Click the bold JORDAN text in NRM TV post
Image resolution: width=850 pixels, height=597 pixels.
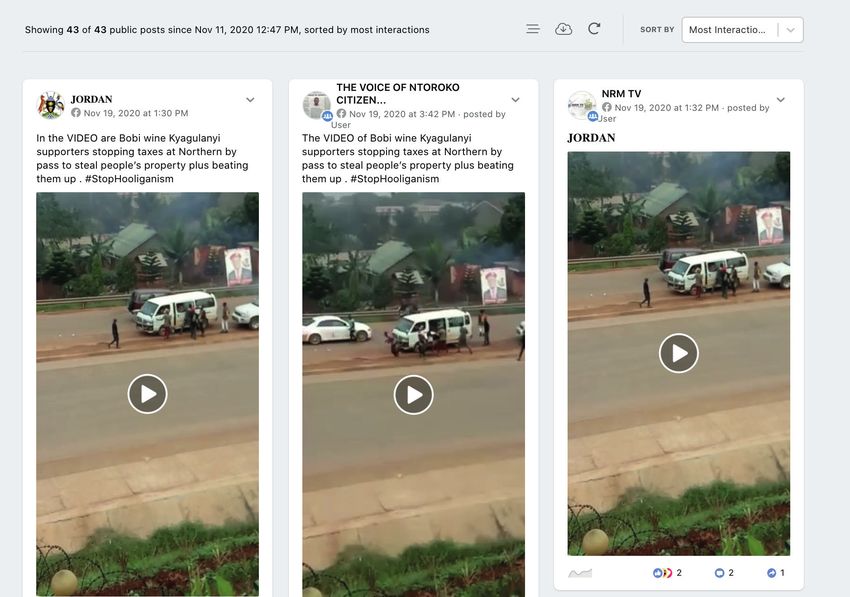[591, 138]
